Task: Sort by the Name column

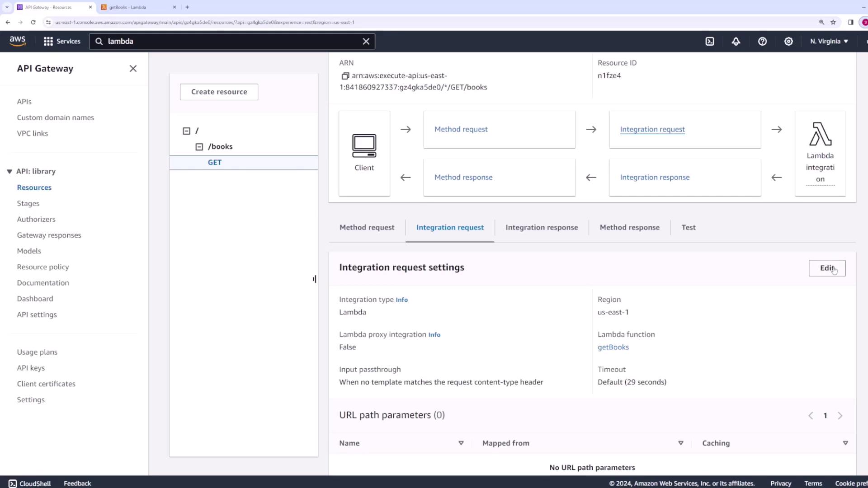Action: 461,443
